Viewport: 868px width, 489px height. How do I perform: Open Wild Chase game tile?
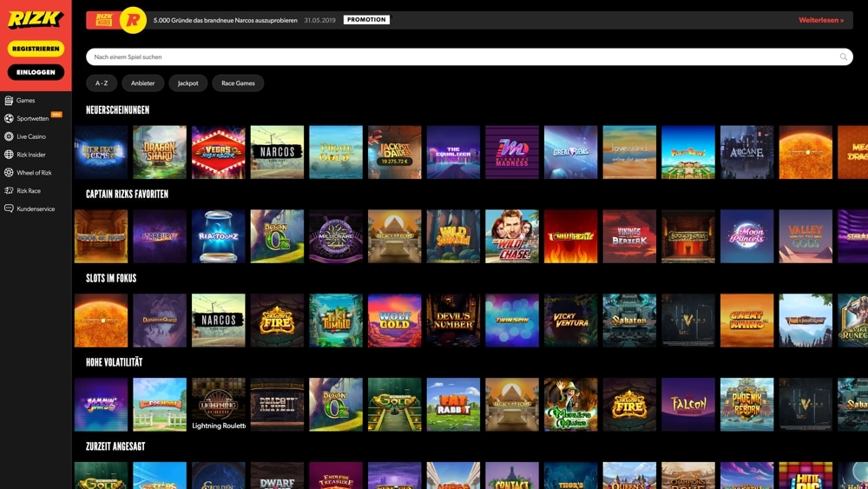tap(511, 236)
